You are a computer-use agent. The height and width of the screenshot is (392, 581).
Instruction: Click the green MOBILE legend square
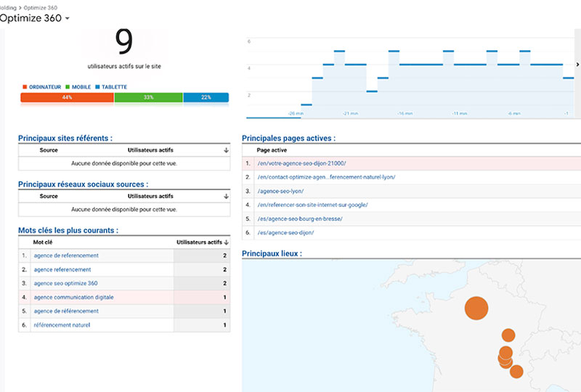click(68, 87)
